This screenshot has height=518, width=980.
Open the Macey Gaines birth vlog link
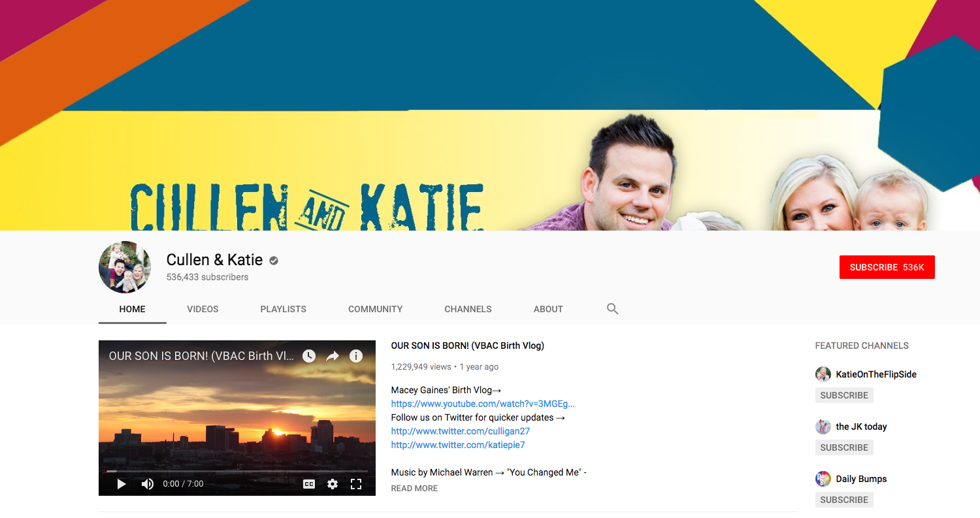pos(482,403)
